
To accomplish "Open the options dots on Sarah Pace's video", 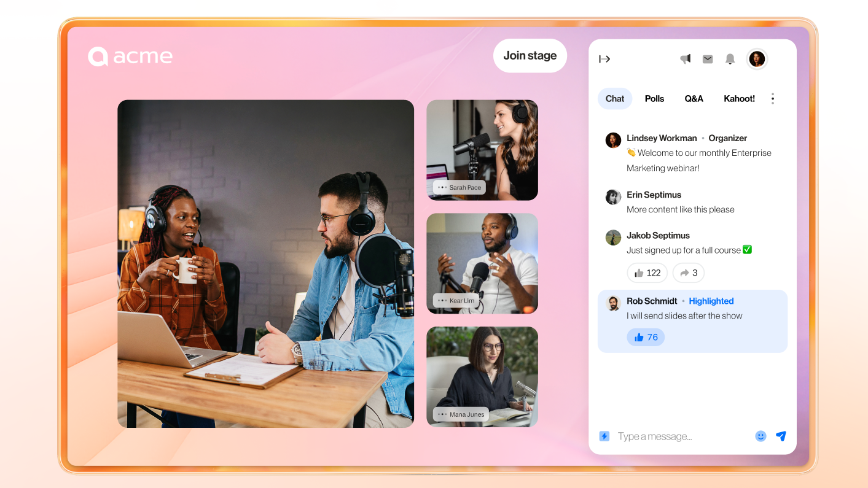I will (442, 187).
